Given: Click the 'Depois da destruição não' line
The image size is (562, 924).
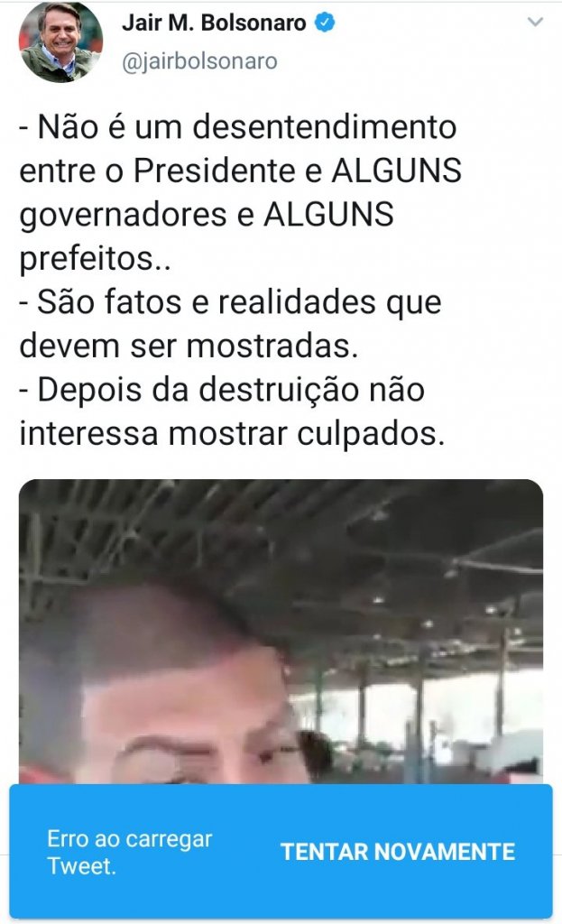Looking at the screenshot, I should pyautogui.click(x=222, y=390).
